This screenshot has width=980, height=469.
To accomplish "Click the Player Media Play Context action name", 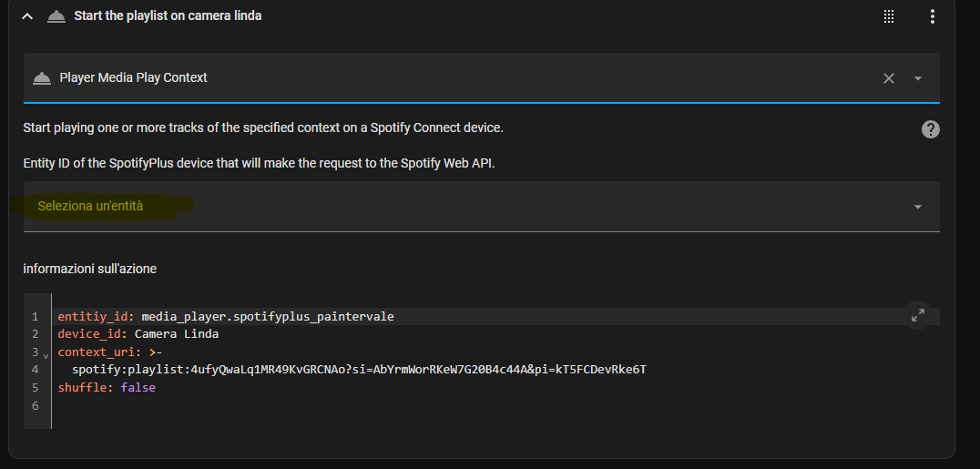I will tap(133, 77).
